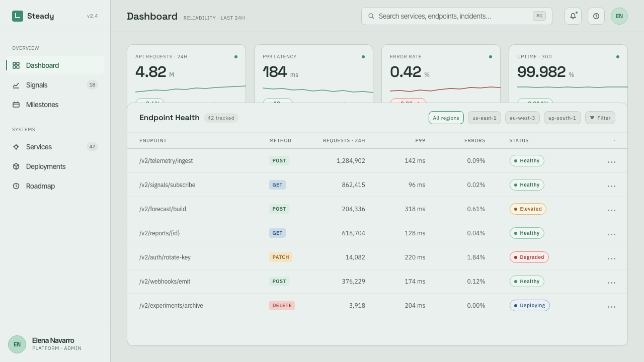The height and width of the screenshot is (362, 644).
Task: Toggle us-east-1 region chip
Action: (x=485, y=118)
